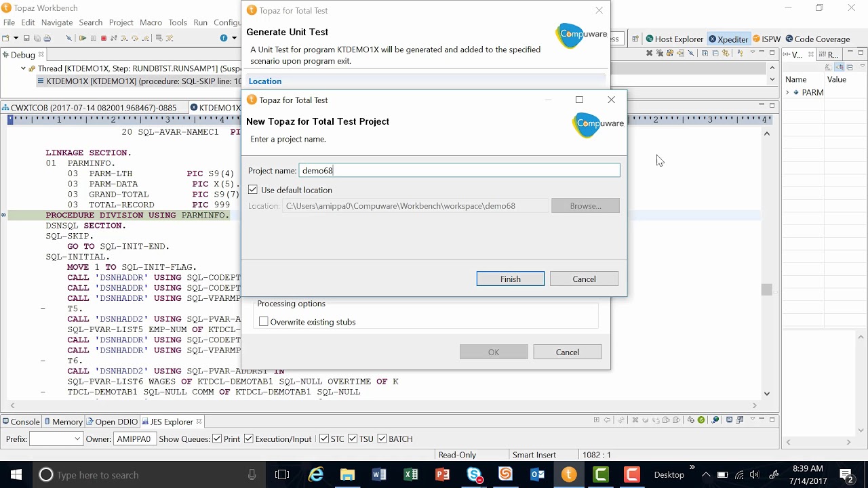The height and width of the screenshot is (488, 868).
Task: Click the monitor icon in JES Explorer toolbar
Action: pos(730,420)
